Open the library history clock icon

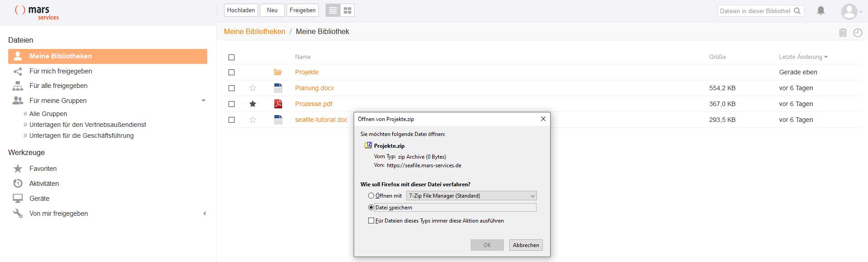click(858, 33)
